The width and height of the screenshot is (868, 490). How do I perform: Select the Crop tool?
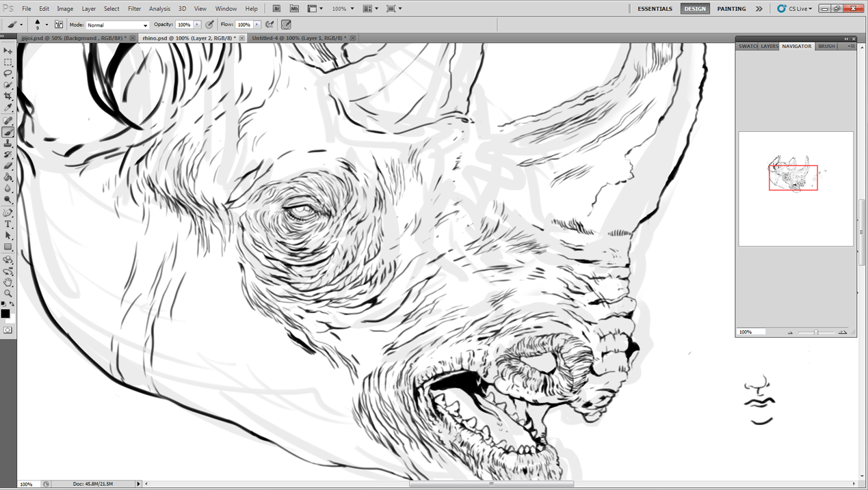tap(8, 96)
